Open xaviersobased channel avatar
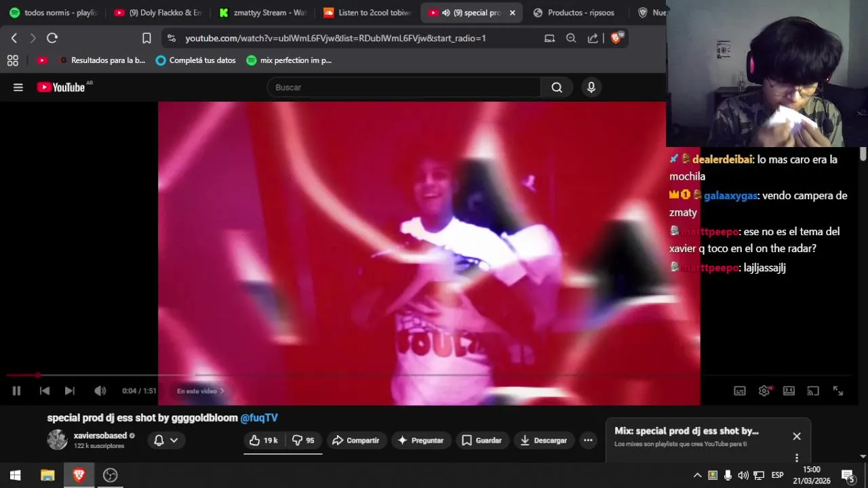 pyautogui.click(x=57, y=440)
